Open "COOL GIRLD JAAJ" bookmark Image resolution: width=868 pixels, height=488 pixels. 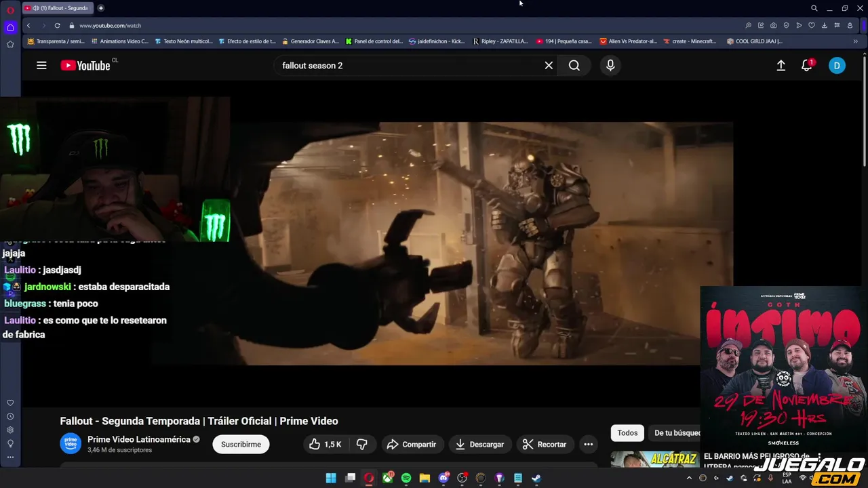pyautogui.click(x=754, y=41)
